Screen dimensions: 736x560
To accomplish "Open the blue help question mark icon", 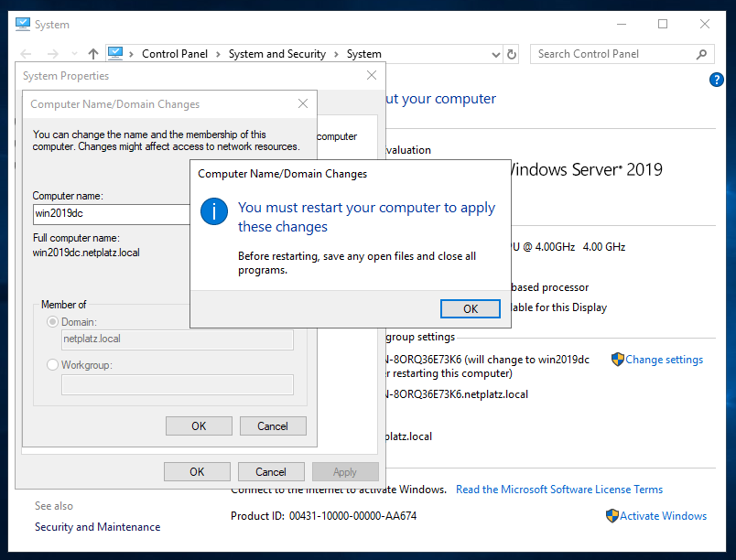I will (x=716, y=80).
